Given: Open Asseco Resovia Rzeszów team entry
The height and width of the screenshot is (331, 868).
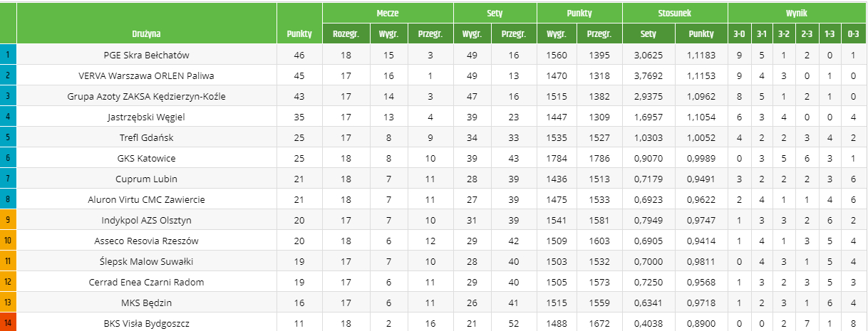Looking at the screenshot, I should pyautogui.click(x=146, y=241).
